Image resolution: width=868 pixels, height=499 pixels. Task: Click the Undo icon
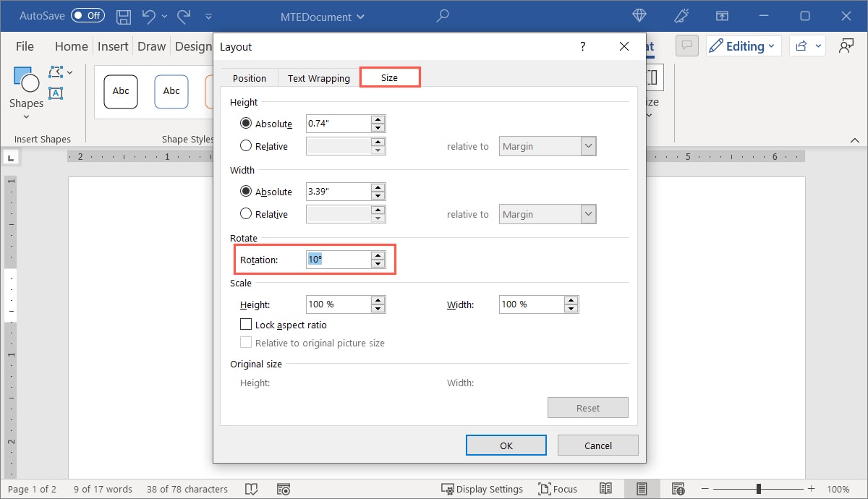click(150, 16)
